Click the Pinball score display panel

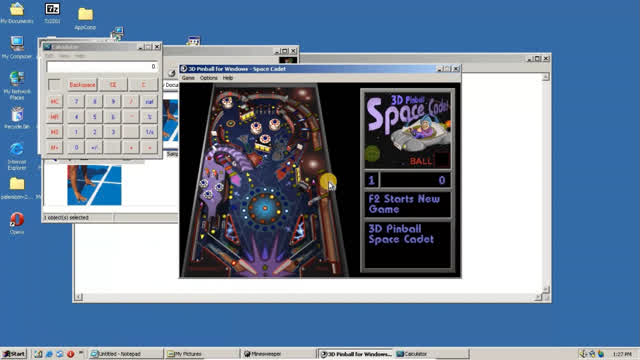[x=416, y=180]
